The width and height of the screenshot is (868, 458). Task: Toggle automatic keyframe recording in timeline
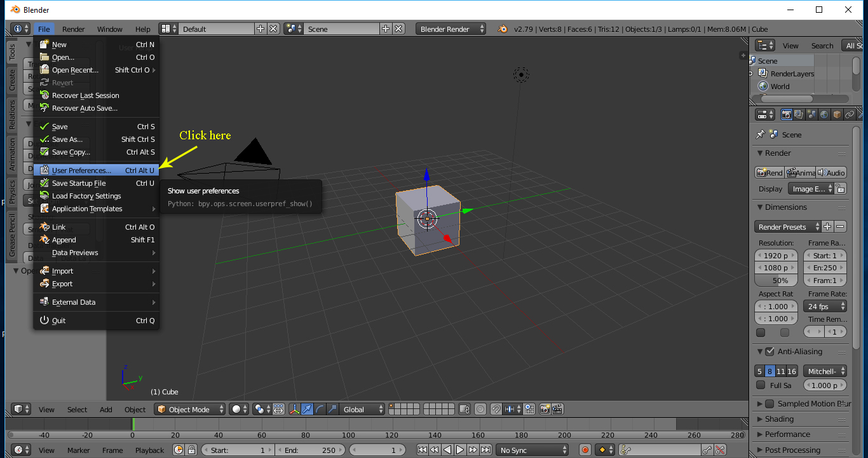(x=585, y=449)
